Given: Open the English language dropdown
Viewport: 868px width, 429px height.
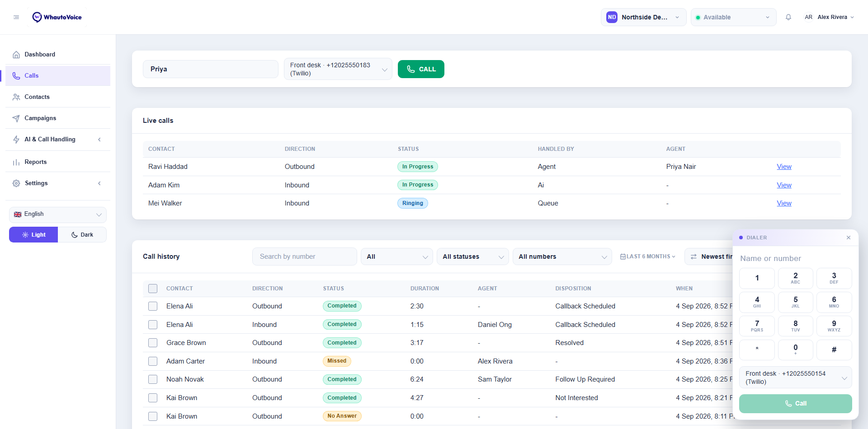Looking at the screenshot, I should click(58, 214).
